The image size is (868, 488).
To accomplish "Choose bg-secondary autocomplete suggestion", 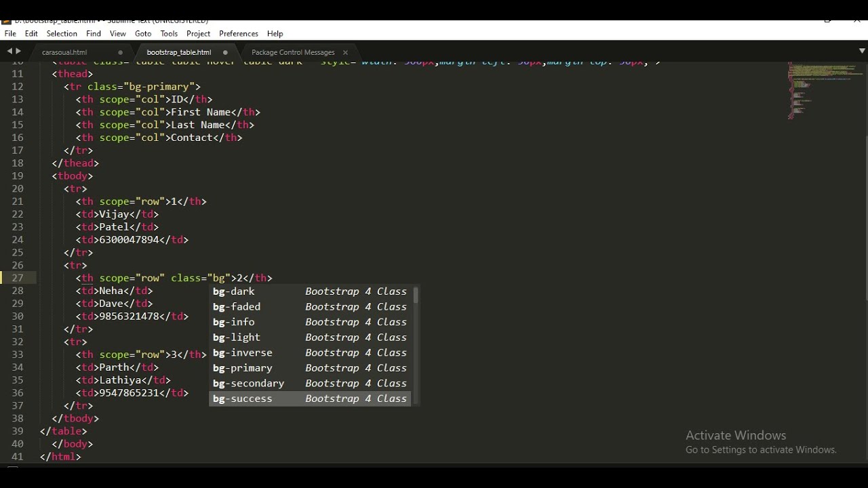I will tap(311, 384).
